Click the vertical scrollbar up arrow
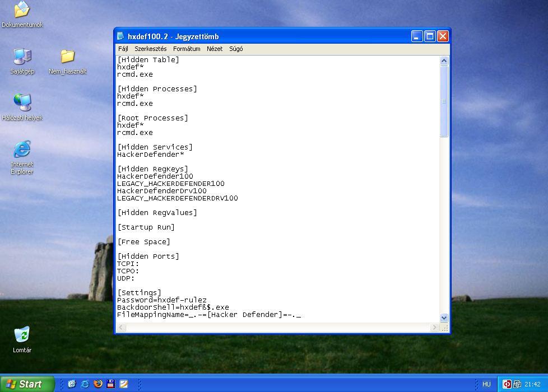 [444, 61]
